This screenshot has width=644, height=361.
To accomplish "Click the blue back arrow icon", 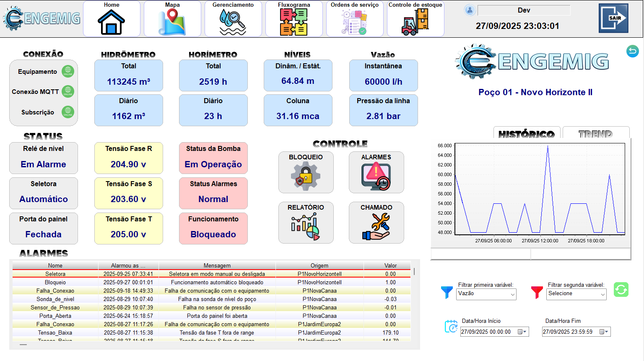I will [632, 51].
